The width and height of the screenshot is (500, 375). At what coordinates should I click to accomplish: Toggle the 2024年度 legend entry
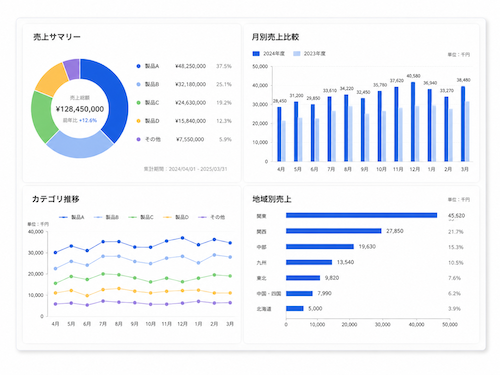coord(269,54)
